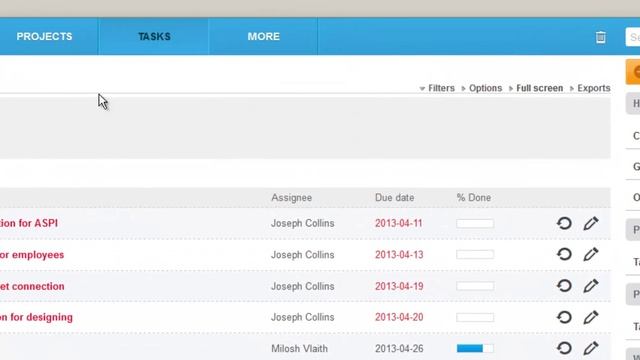Open task ending 'employees'
This screenshot has height=360, width=640.
[x=32, y=255]
